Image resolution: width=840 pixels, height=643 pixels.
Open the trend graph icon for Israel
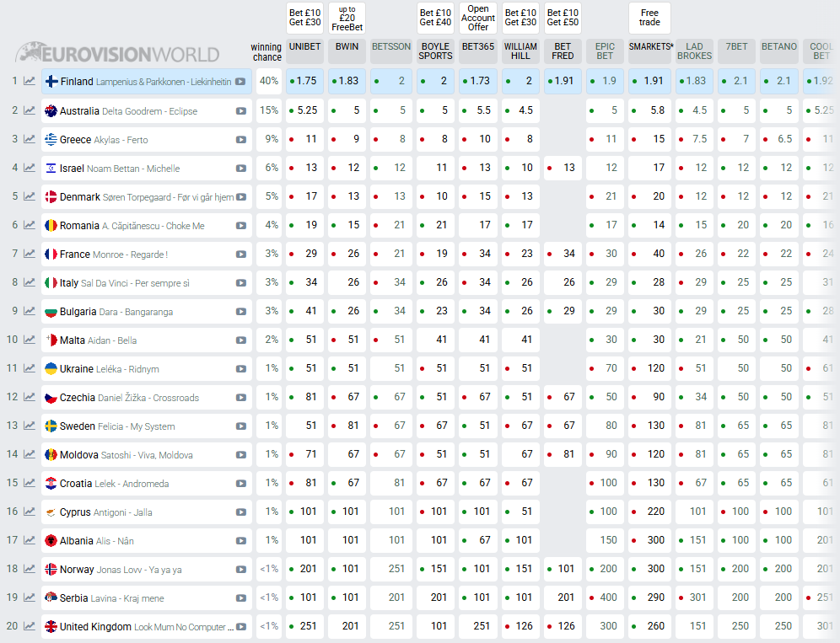pyautogui.click(x=30, y=168)
